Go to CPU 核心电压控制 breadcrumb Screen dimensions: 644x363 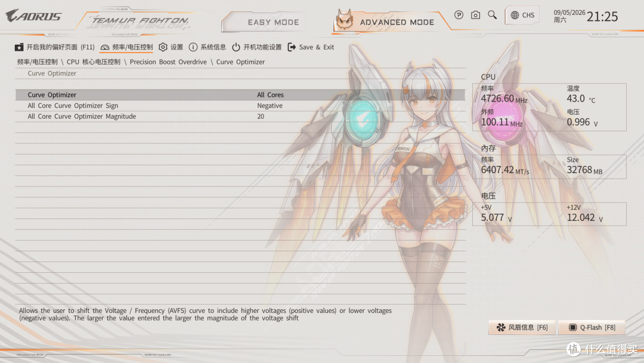tap(94, 62)
